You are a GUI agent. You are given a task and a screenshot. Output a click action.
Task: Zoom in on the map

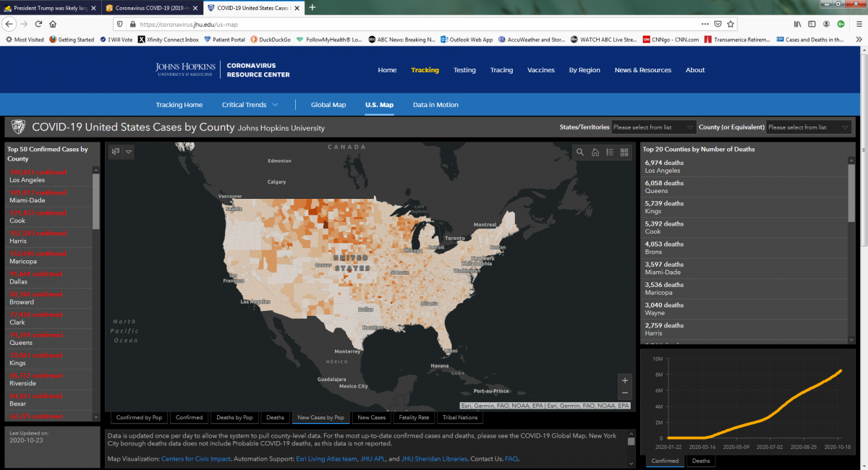click(x=625, y=380)
